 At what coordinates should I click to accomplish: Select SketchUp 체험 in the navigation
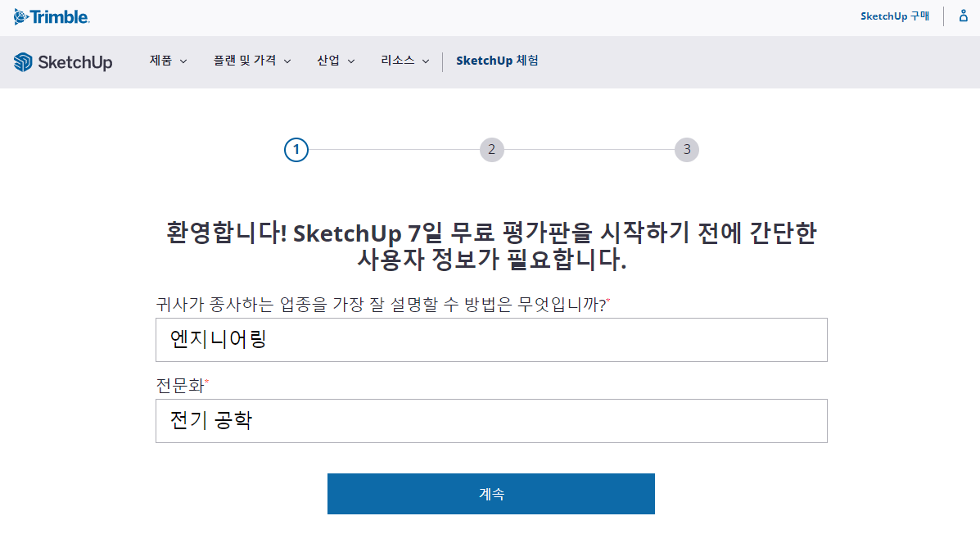[497, 61]
